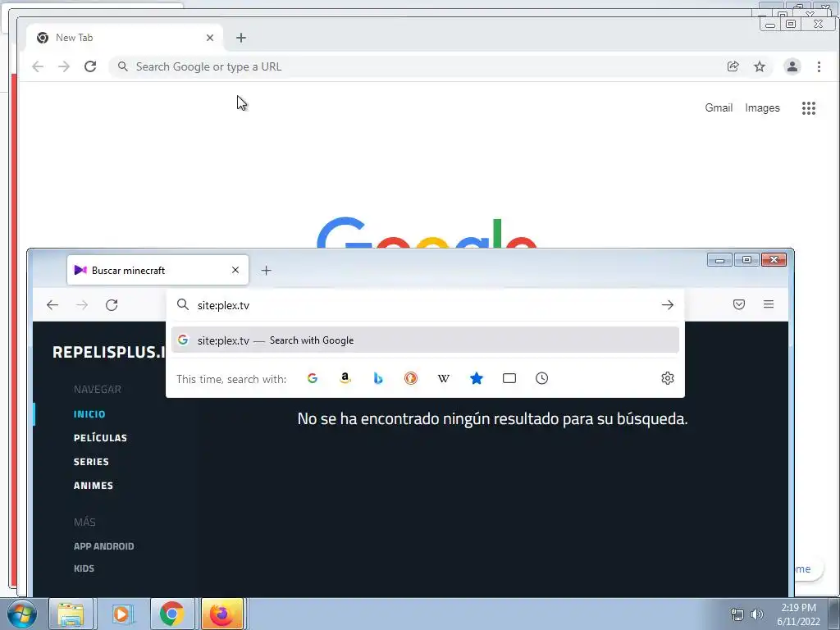Click the REPELISPLUS site logo

point(109,352)
